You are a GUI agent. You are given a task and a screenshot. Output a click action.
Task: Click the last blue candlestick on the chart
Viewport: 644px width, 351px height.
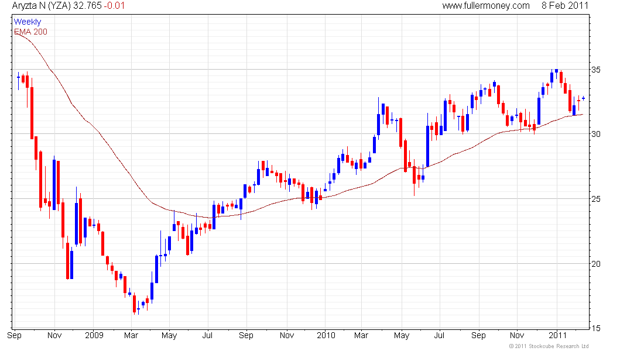coord(583,98)
